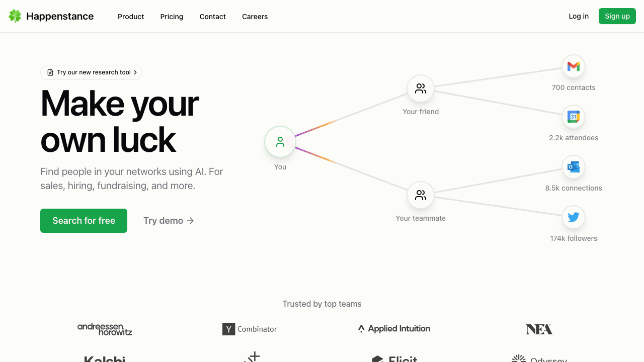Click the clover logo beside Happenstance

point(14,16)
